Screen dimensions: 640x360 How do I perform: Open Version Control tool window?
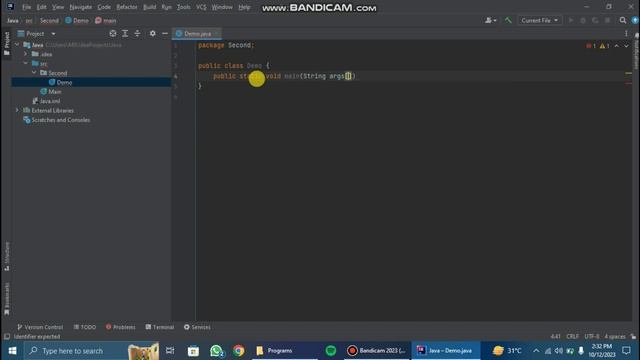[x=40, y=327]
